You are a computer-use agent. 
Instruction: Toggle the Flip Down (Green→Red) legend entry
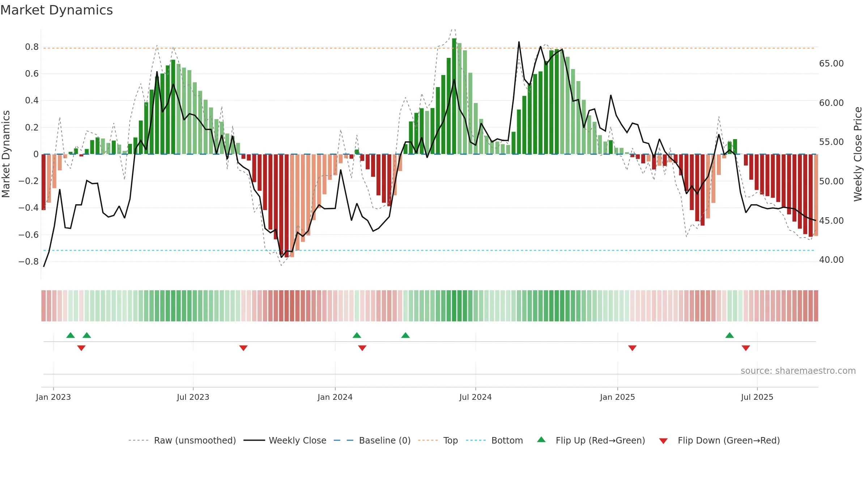pos(719,440)
